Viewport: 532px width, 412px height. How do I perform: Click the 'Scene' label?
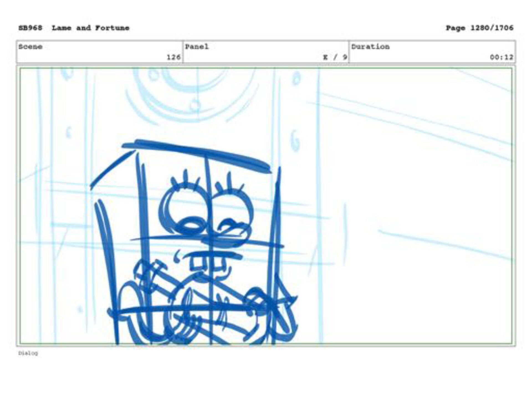point(30,47)
